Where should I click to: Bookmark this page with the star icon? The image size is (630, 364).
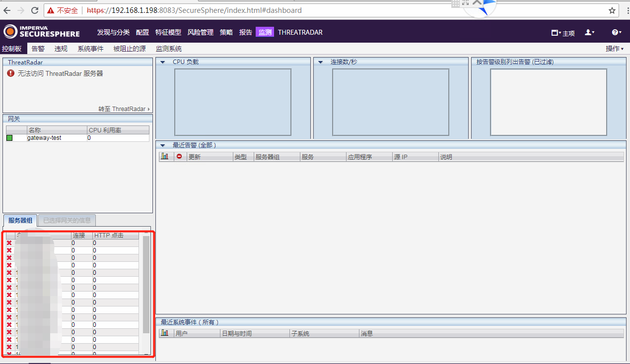click(x=612, y=10)
